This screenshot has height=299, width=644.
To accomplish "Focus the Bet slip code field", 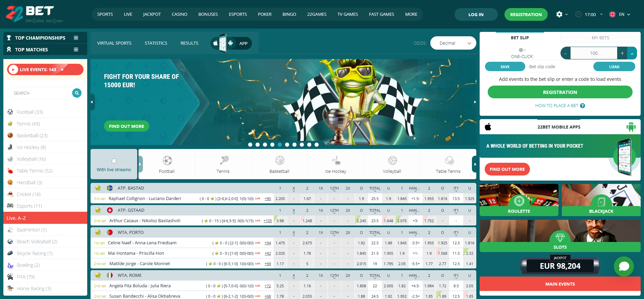I will [559, 67].
